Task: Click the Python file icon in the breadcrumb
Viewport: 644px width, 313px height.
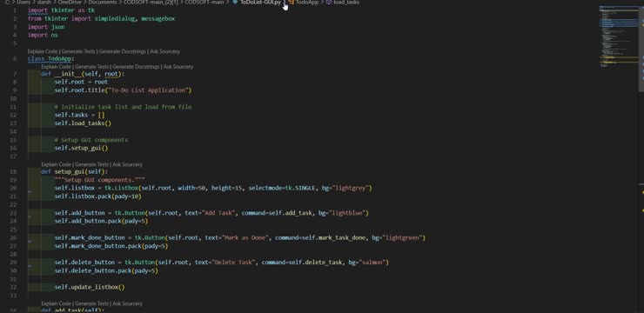Action: point(235,3)
